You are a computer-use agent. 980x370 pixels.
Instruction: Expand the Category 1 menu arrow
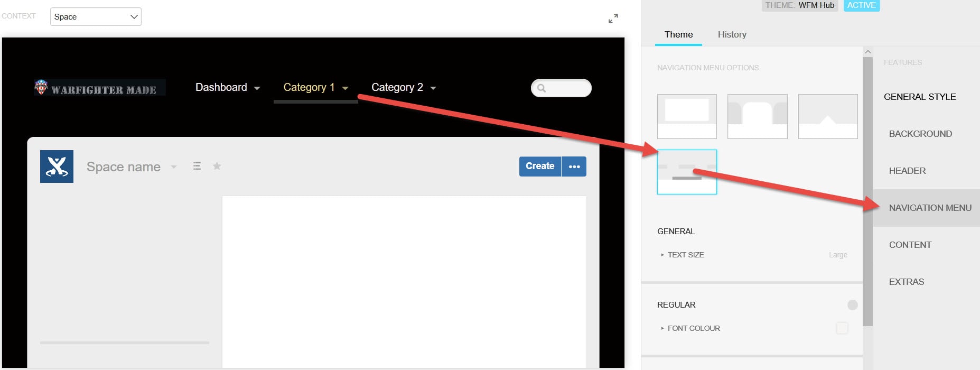pyautogui.click(x=346, y=88)
